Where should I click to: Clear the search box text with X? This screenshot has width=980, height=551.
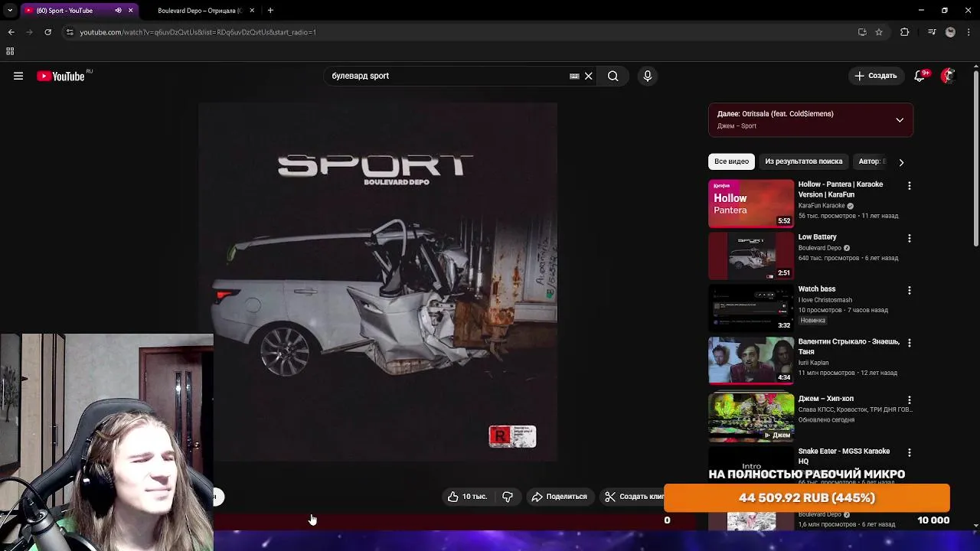(x=588, y=76)
